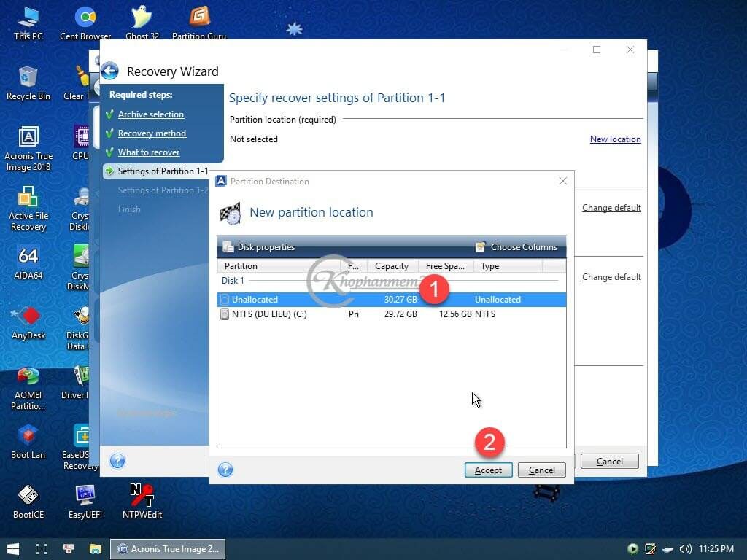Open Choose Columns in the toolbar
The width and height of the screenshot is (747, 560).
tap(516, 247)
